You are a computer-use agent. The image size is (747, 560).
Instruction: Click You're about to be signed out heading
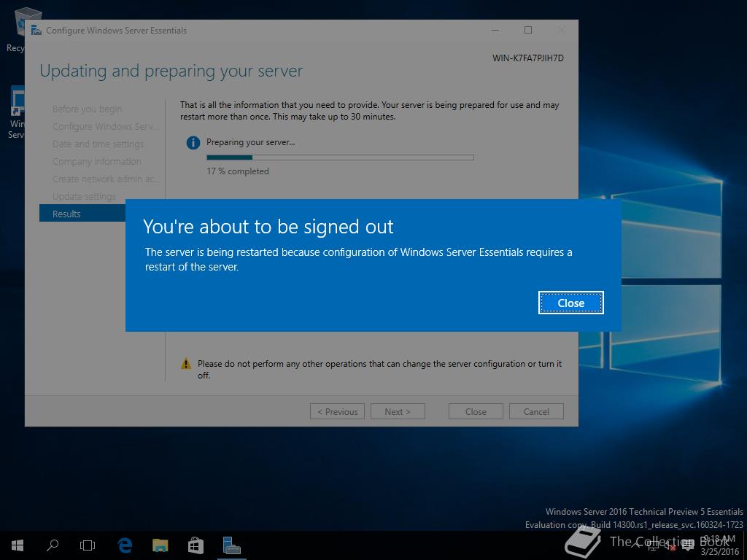click(x=268, y=227)
